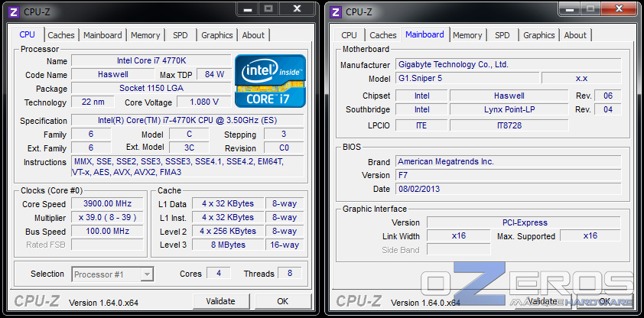Click the Core Voltage value '1.080 V'
The image size is (644, 318).
pyautogui.click(x=204, y=102)
